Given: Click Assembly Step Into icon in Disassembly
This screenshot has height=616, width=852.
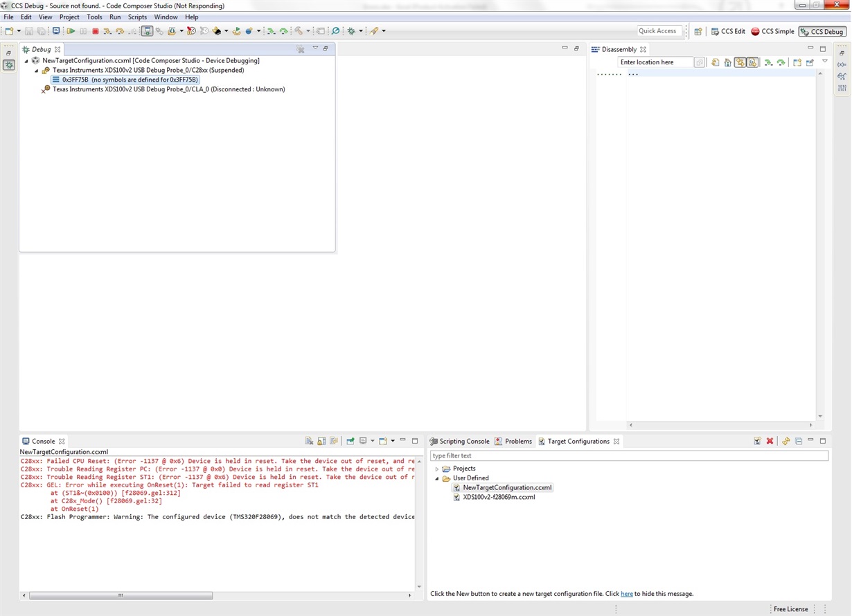Looking at the screenshot, I should [768, 62].
